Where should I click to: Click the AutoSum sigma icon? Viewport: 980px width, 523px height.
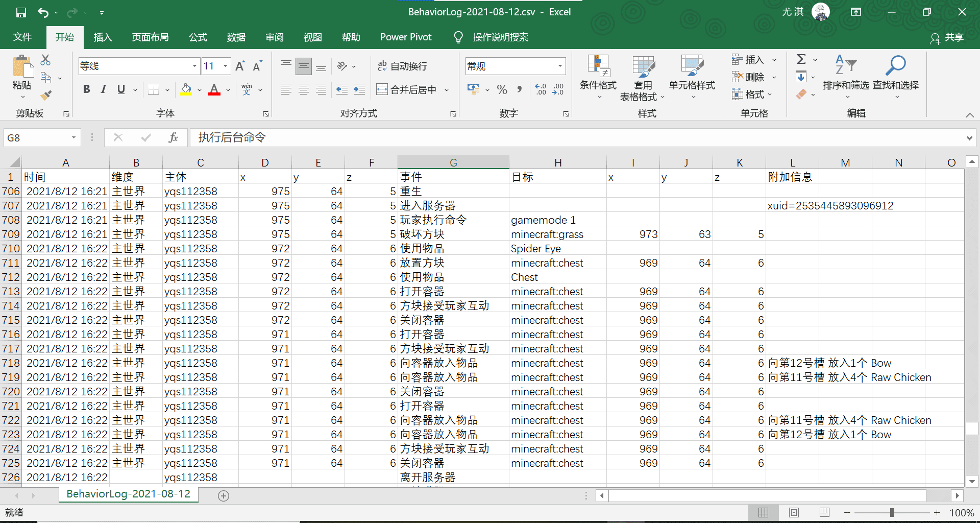[801, 60]
